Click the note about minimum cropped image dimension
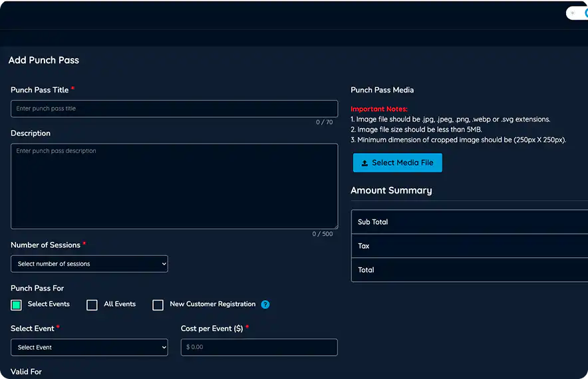588x379 pixels. click(458, 140)
